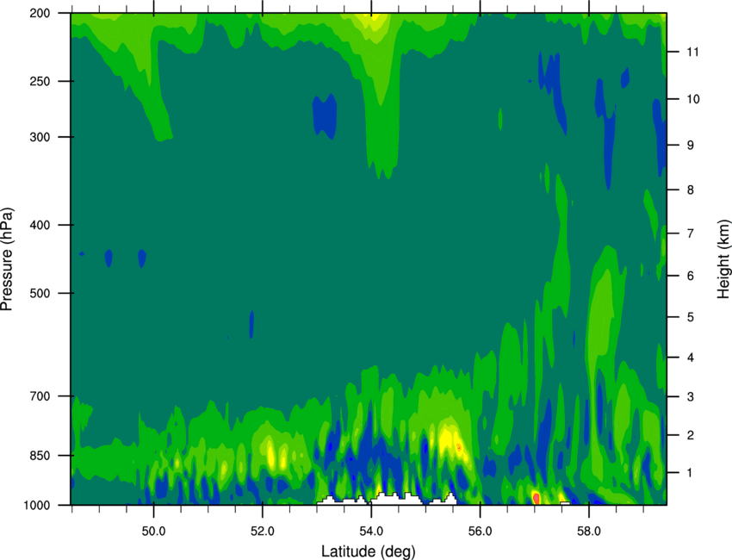Click the 56.0 latitude tick label
This screenshot has height=560, width=732.
pyautogui.click(x=481, y=532)
